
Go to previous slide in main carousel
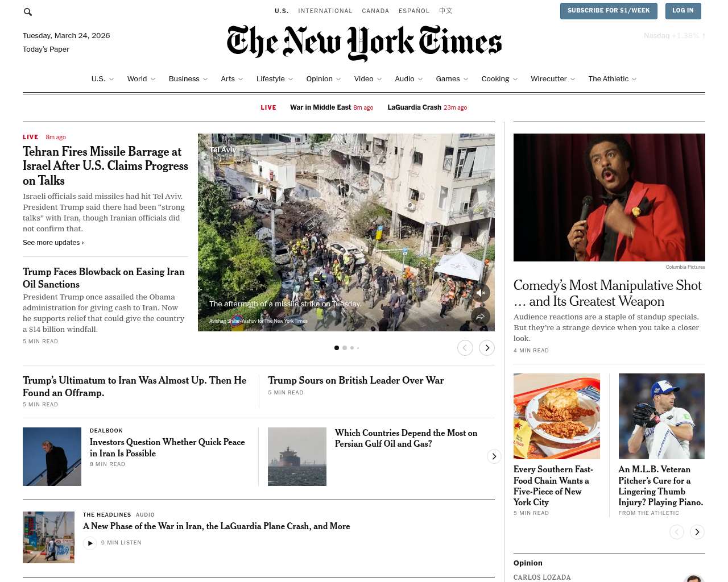(465, 348)
